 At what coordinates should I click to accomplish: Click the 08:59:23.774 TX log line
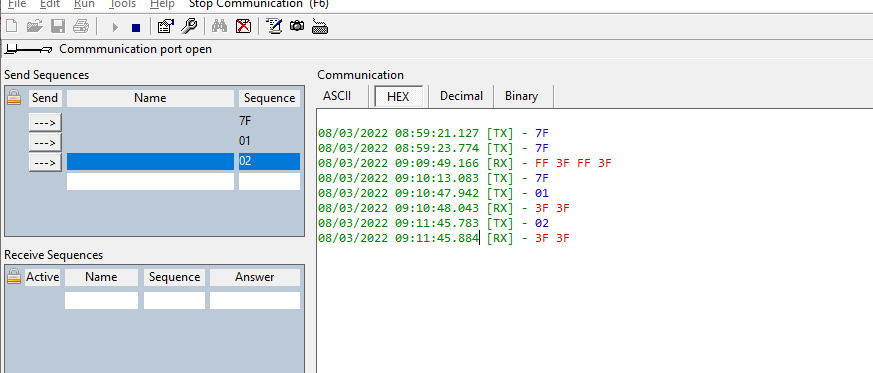434,149
